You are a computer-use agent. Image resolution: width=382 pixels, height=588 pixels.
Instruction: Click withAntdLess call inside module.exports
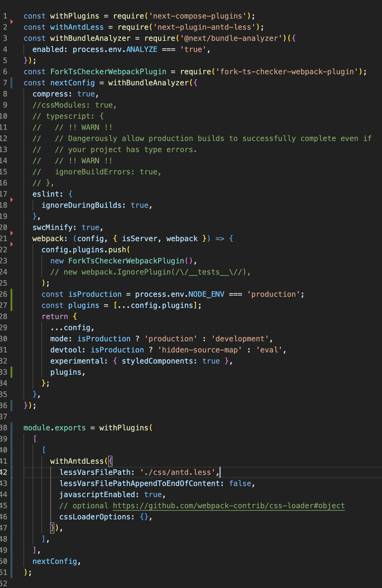coord(77,461)
